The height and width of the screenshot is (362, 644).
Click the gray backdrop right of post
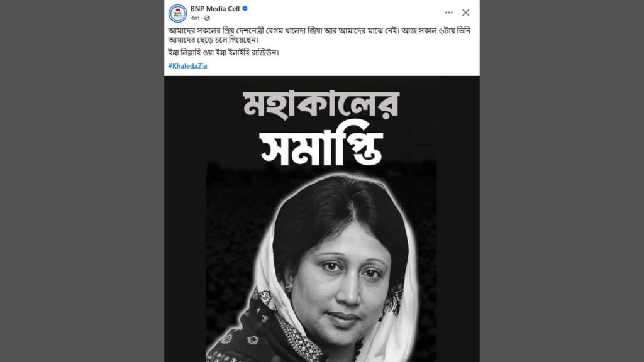coord(562,181)
